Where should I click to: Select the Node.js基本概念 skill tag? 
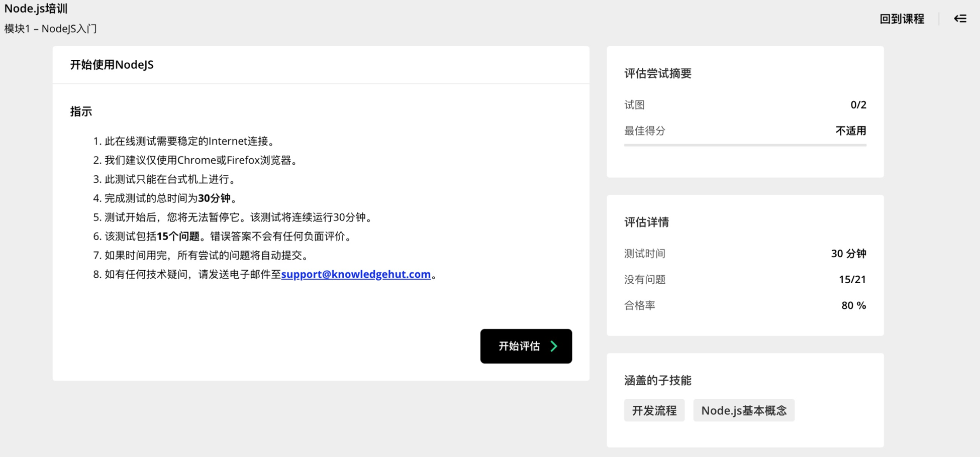coord(743,410)
